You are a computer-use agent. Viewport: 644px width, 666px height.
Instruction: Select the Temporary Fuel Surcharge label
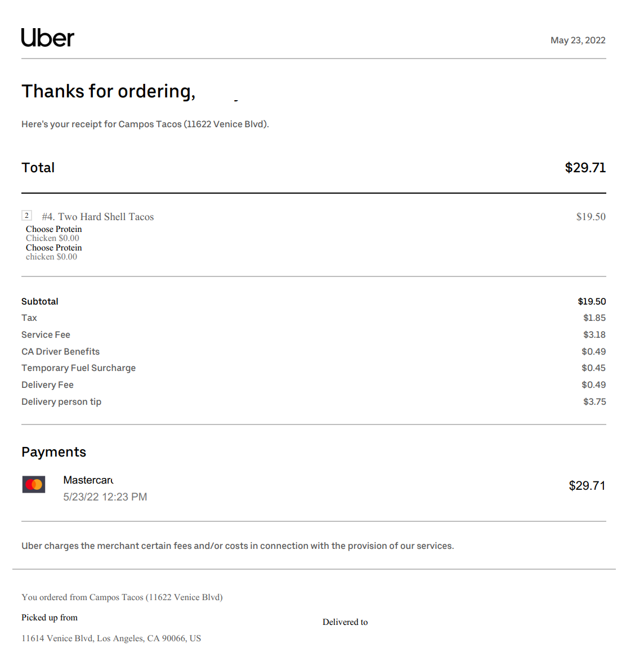(79, 368)
